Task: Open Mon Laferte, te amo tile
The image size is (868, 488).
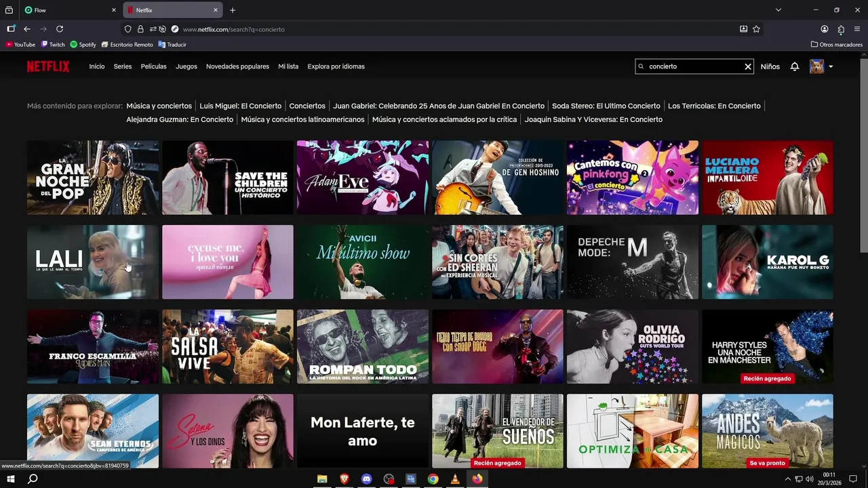Action: pyautogui.click(x=363, y=431)
